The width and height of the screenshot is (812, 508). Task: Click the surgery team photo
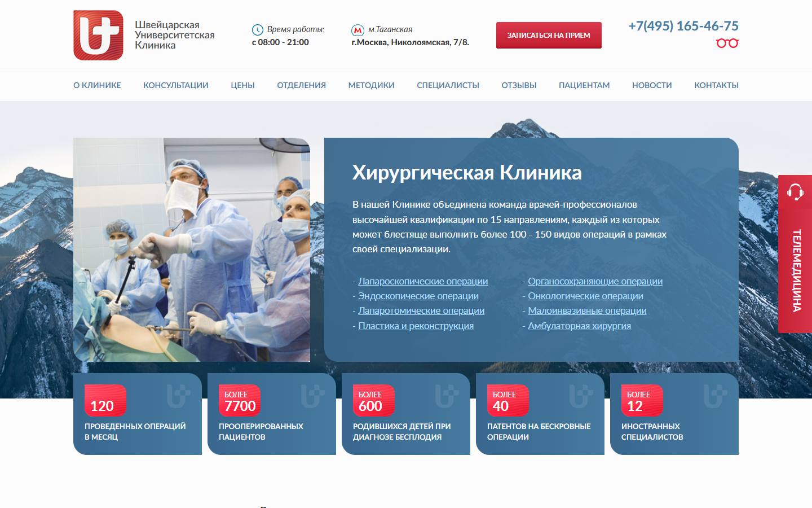point(192,249)
